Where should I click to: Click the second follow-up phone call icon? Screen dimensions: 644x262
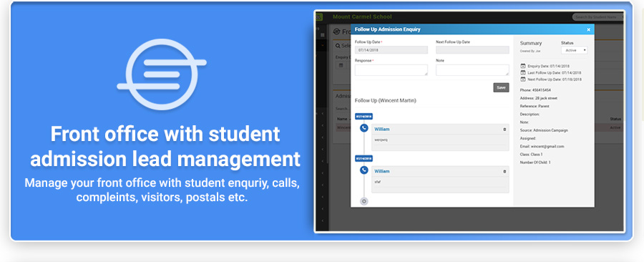[x=364, y=170]
